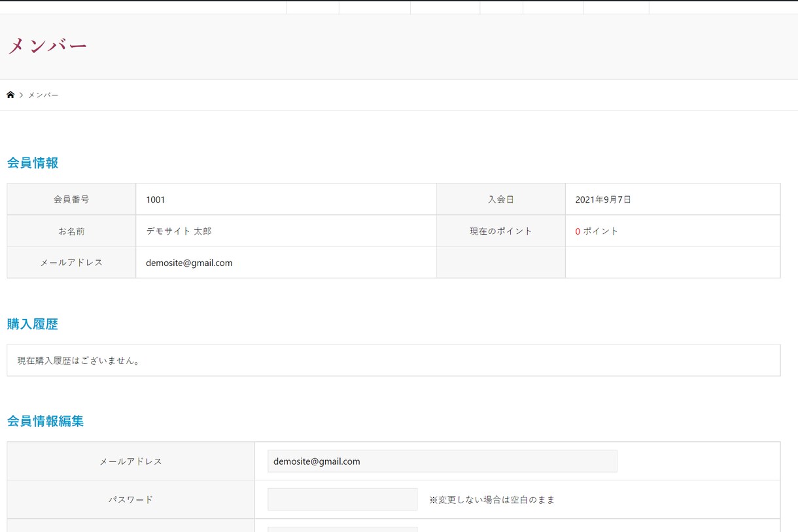Image resolution: width=798 pixels, height=532 pixels.
Task: Click the パスワード input field
Action: coord(342,499)
